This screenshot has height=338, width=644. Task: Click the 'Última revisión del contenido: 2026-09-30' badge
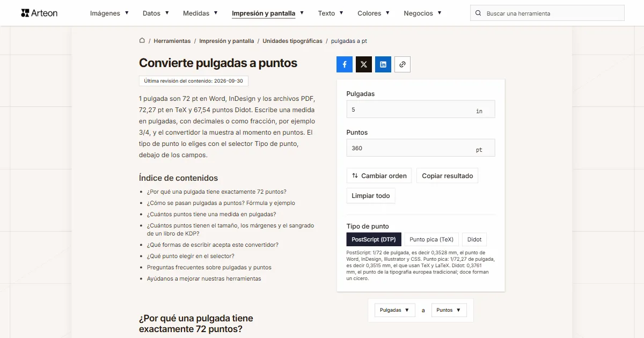coord(194,81)
